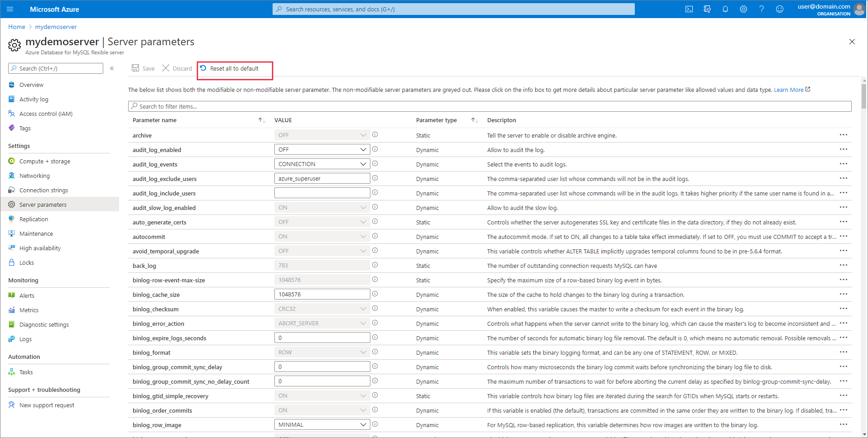Sort by Parameter type column arrows

click(474, 120)
